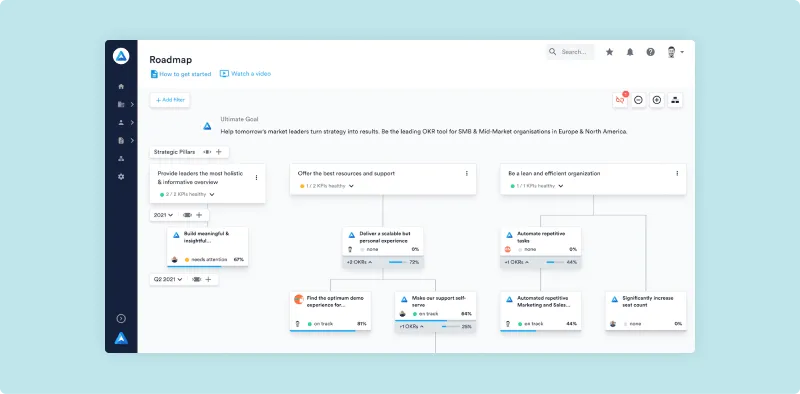The image size is (800, 394).
Task: Click the Add filter button
Action: (170, 100)
